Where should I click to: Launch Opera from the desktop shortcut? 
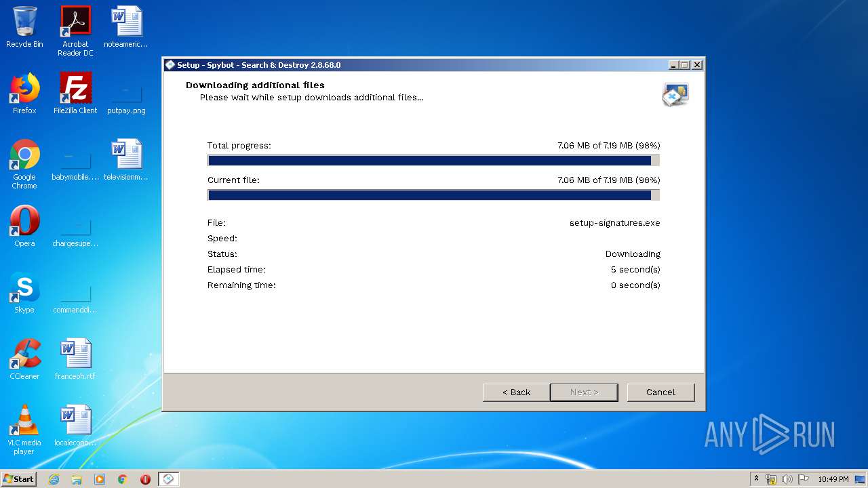[x=24, y=226]
